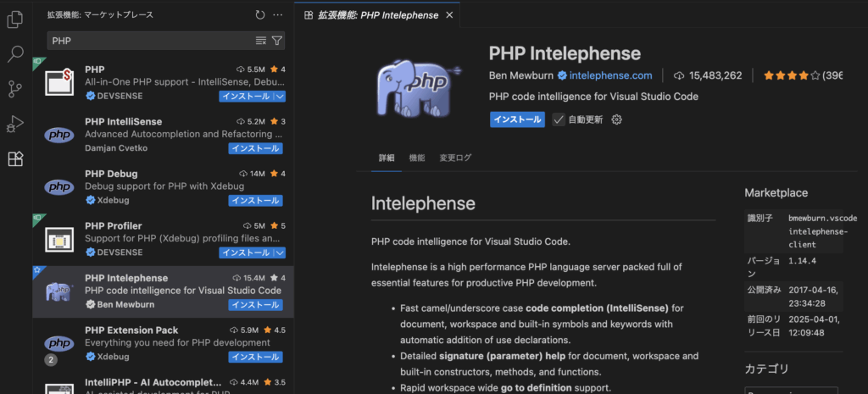This screenshot has width=868, height=394.
Task: Open the marketplace more actions ellipsis
Action: 279,15
